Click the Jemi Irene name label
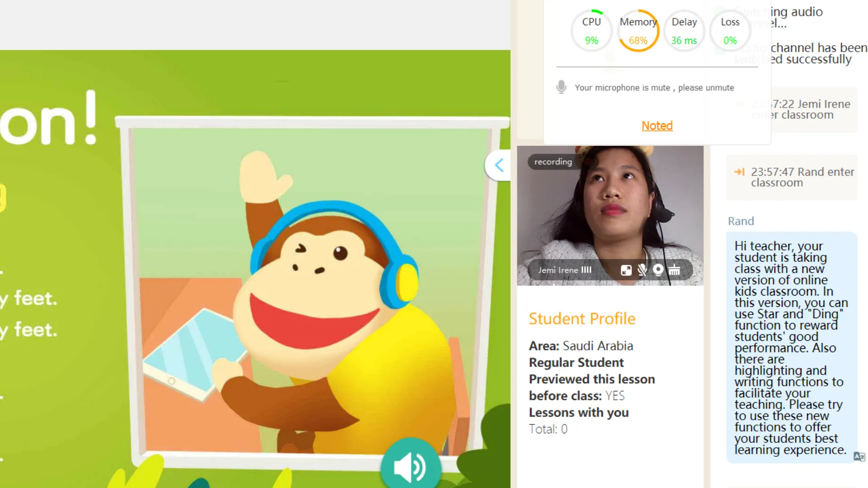The image size is (868, 488). [558, 270]
